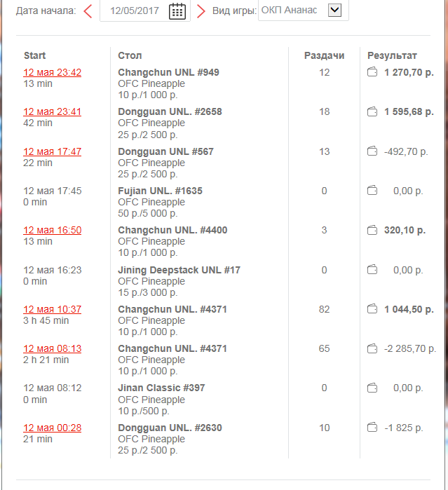Screen dimensions: 448x490
Task: Open session link 12 мая 00:28
Action: 52,428
